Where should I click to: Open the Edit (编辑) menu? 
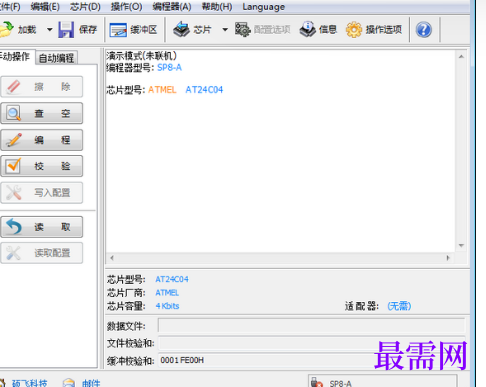tap(45, 7)
